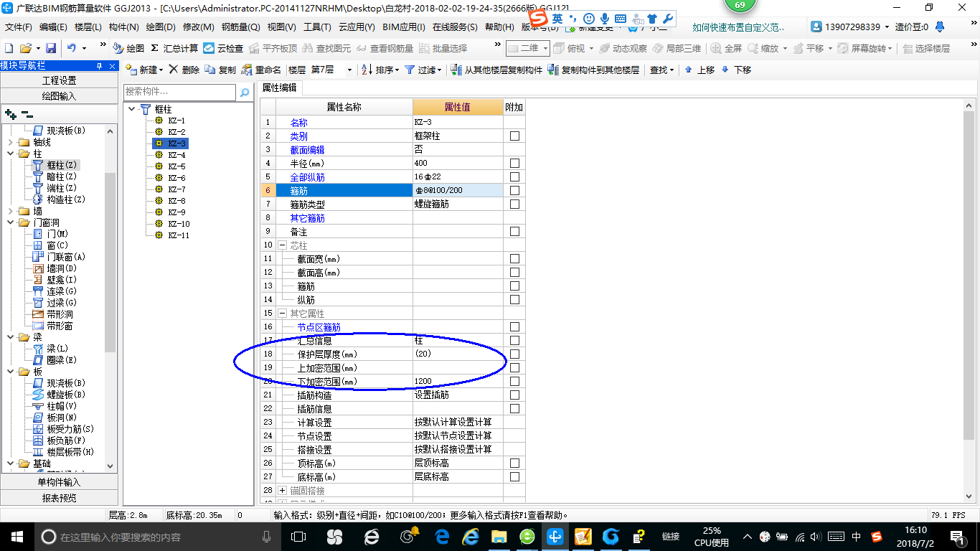Click 从其他楼层复制构件 icon
The height and width of the screenshot is (551, 980).
(x=456, y=70)
